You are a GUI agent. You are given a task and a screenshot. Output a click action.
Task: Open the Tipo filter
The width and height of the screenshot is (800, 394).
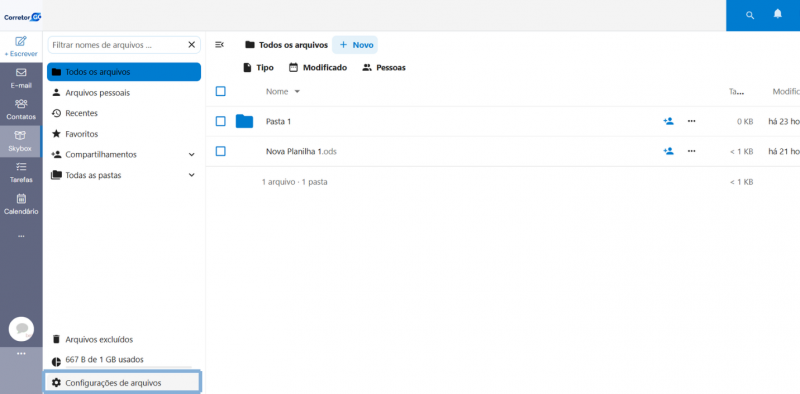(x=258, y=67)
